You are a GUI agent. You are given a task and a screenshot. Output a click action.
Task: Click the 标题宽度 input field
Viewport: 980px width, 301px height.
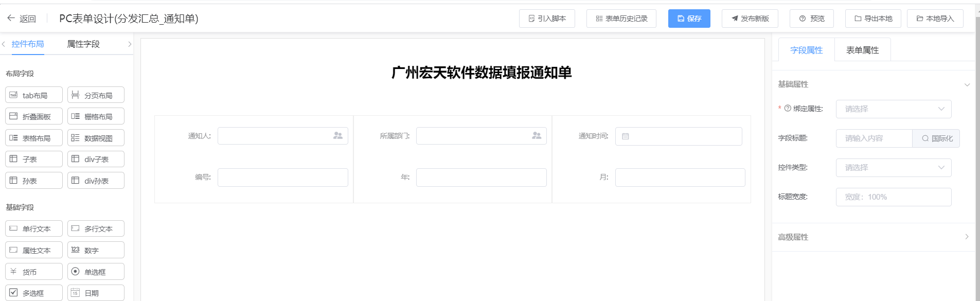click(894, 197)
